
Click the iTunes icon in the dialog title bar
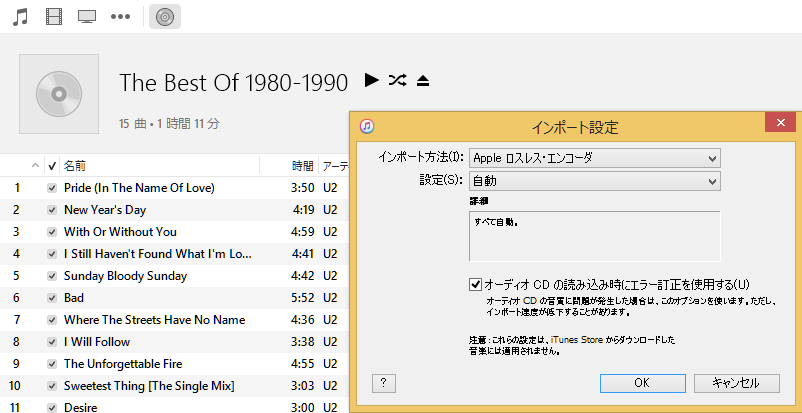tap(367, 126)
